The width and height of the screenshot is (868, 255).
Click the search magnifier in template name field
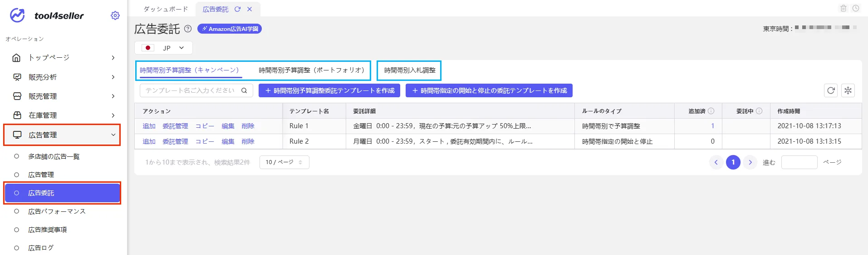click(244, 90)
